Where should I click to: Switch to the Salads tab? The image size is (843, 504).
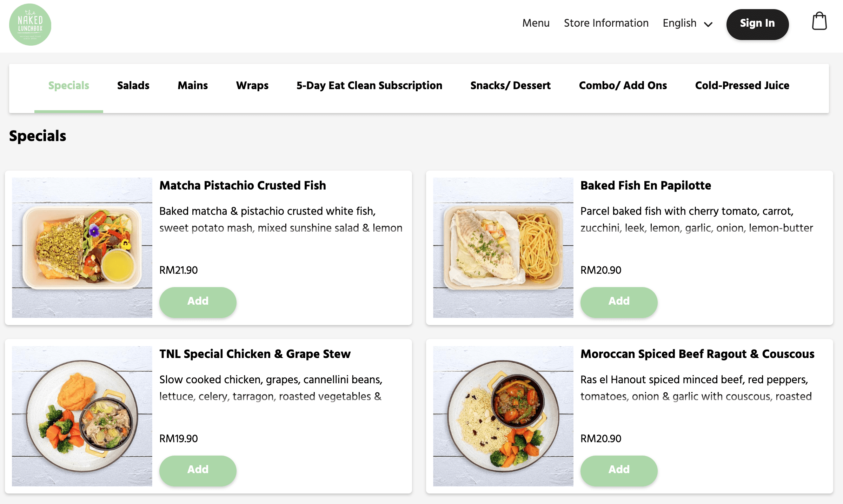pyautogui.click(x=133, y=86)
